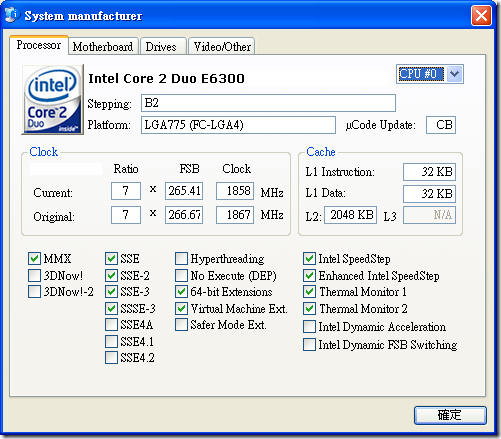501x439 pixels.
Task: Click the Stepping field showing B2
Action: coord(268,103)
